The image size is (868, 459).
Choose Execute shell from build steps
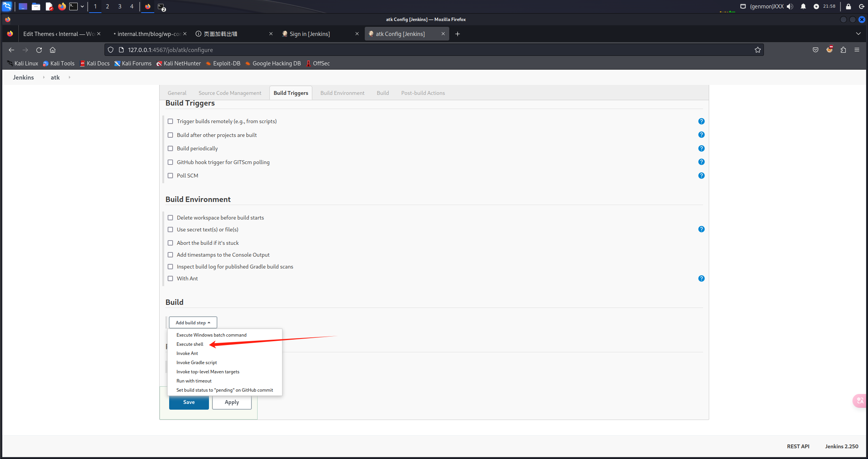pyautogui.click(x=190, y=344)
